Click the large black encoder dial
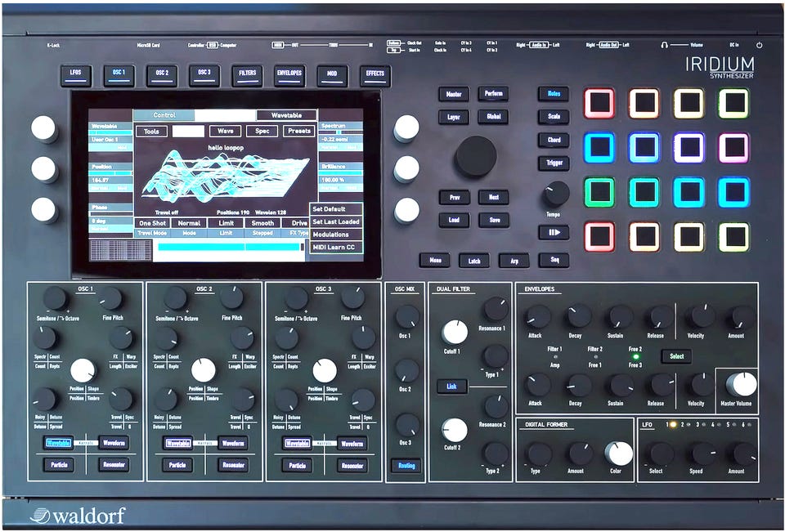Image resolution: width=785 pixels, height=532 pixels. (475, 156)
